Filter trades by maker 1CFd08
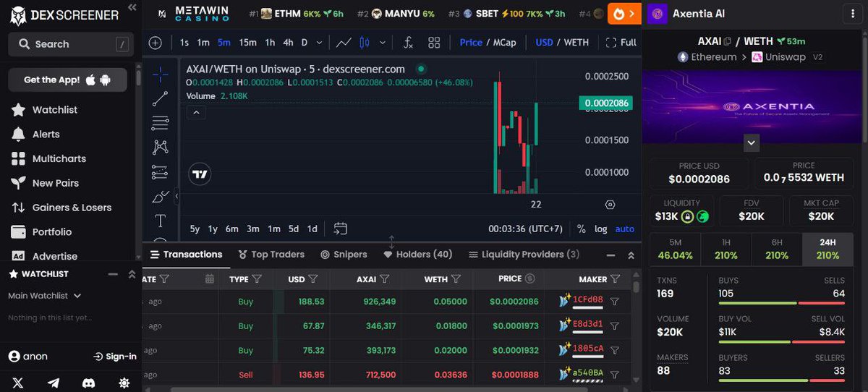The height and width of the screenshot is (392, 868). tap(614, 302)
